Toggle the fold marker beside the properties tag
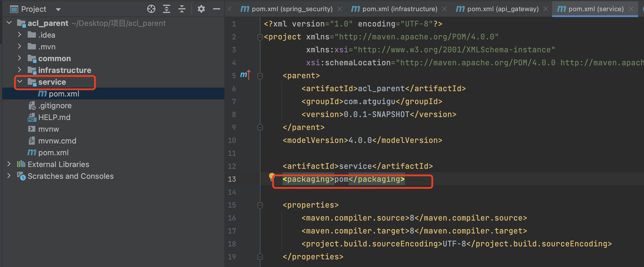The height and width of the screenshot is (267, 644). tap(260, 205)
